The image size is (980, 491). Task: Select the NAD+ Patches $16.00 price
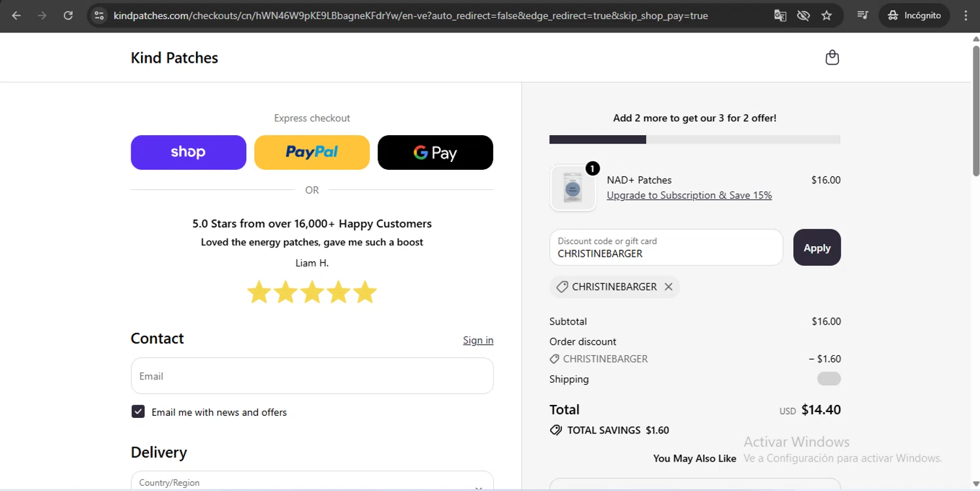pyautogui.click(x=826, y=180)
